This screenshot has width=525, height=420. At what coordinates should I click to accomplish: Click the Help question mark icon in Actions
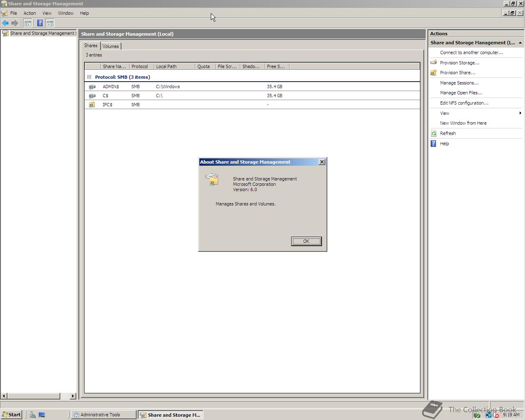[x=434, y=144]
